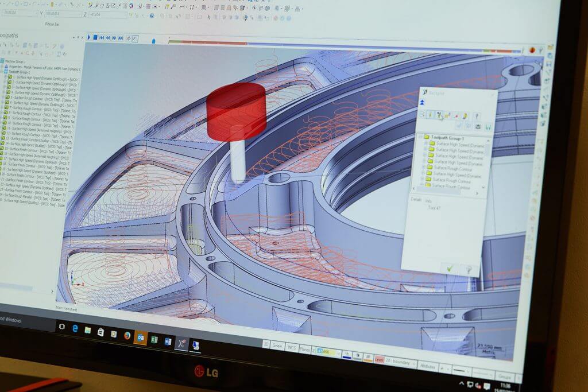The image size is (588, 392).
Task: Open the Gview menu in the status bar
Action: click(x=277, y=346)
